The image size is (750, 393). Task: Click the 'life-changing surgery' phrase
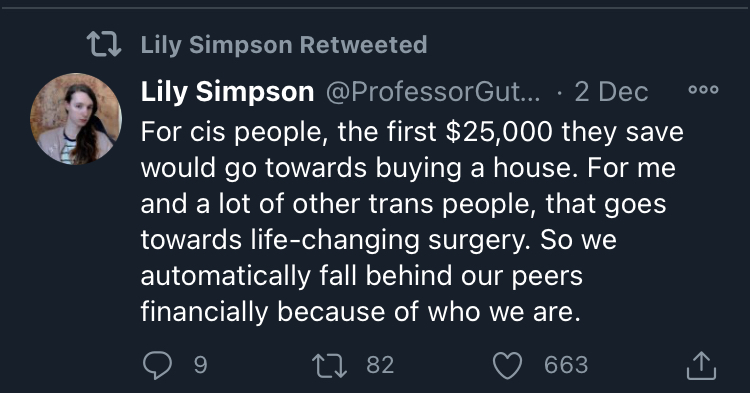391,240
